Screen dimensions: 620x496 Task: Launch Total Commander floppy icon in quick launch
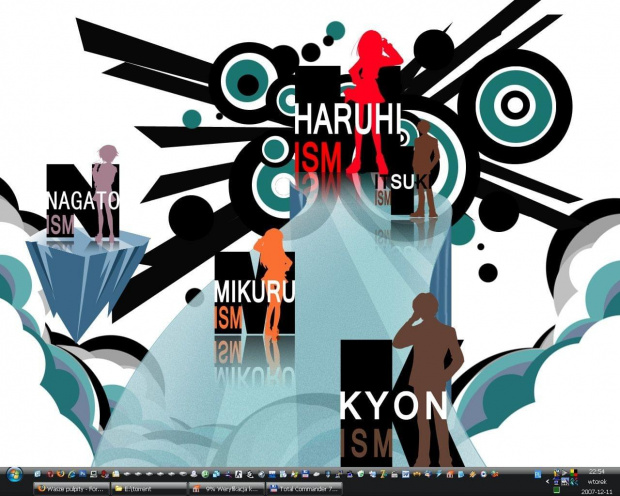pos(305,474)
